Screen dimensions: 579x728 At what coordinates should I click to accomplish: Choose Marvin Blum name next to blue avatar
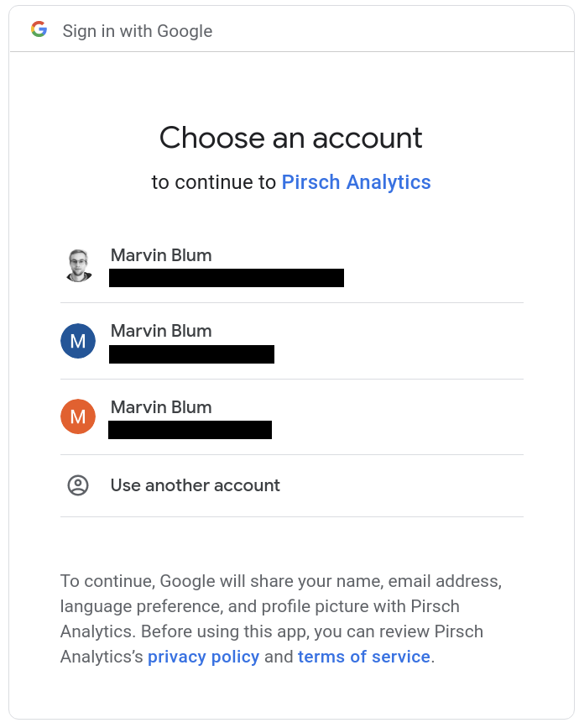tap(161, 331)
